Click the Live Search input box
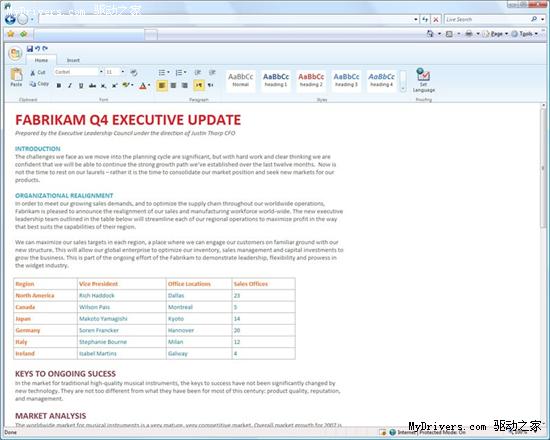The width and height of the screenshot is (550, 440). 488,19
